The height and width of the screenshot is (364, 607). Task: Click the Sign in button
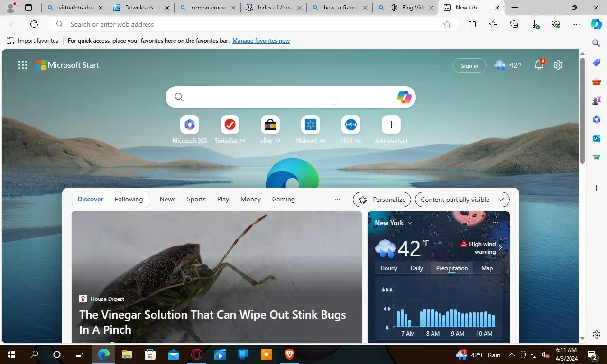(x=469, y=65)
